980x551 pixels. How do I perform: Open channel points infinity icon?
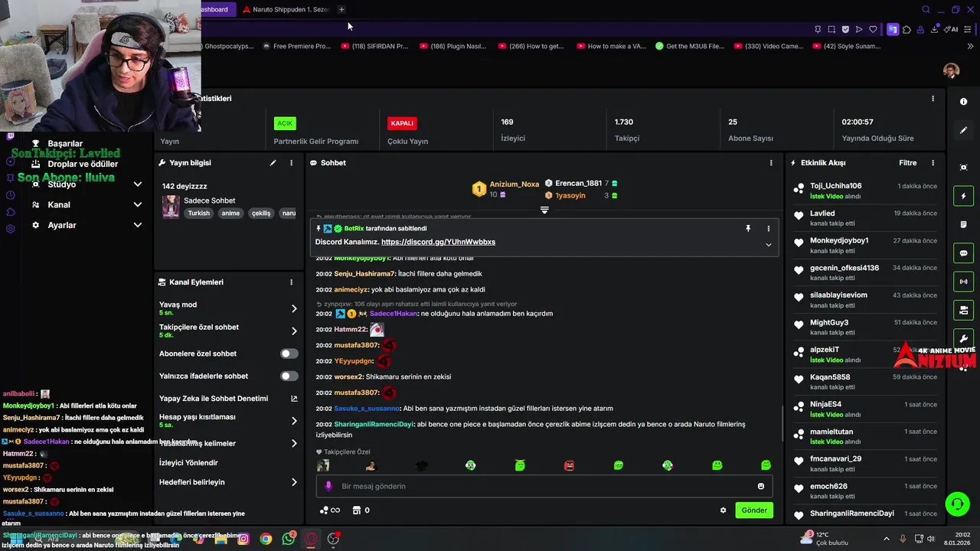click(x=330, y=510)
